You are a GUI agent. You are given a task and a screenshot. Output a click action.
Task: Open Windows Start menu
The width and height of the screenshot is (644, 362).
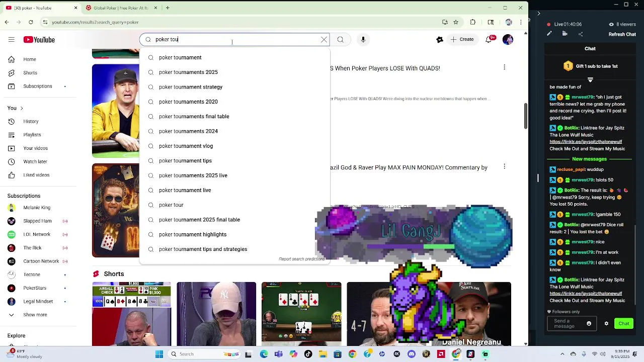(159, 354)
